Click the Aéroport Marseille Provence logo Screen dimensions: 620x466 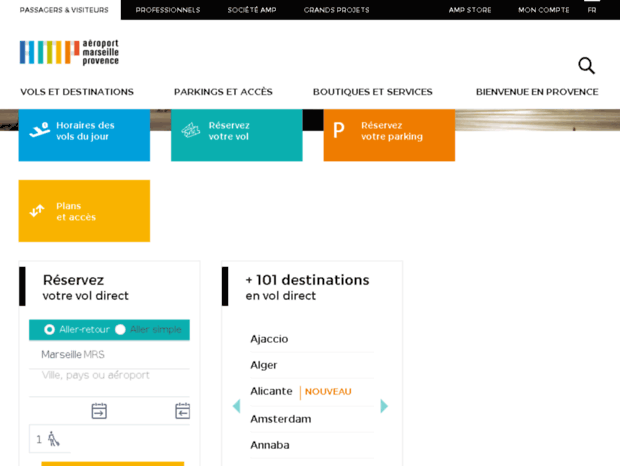[69, 52]
